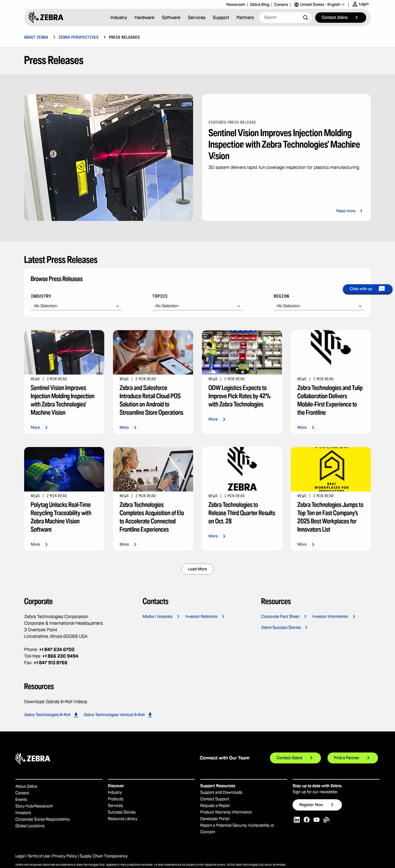This screenshot has height=868, width=395.
Task: Click the globe icon for region selection
Action: click(x=296, y=5)
